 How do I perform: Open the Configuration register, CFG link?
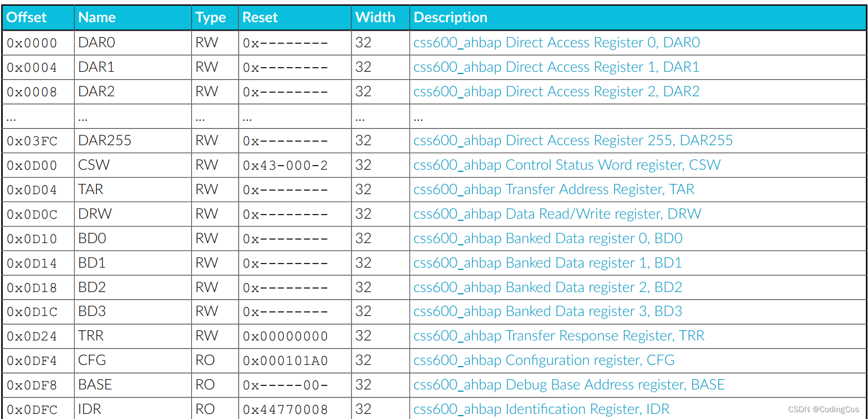pyautogui.click(x=544, y=360)
